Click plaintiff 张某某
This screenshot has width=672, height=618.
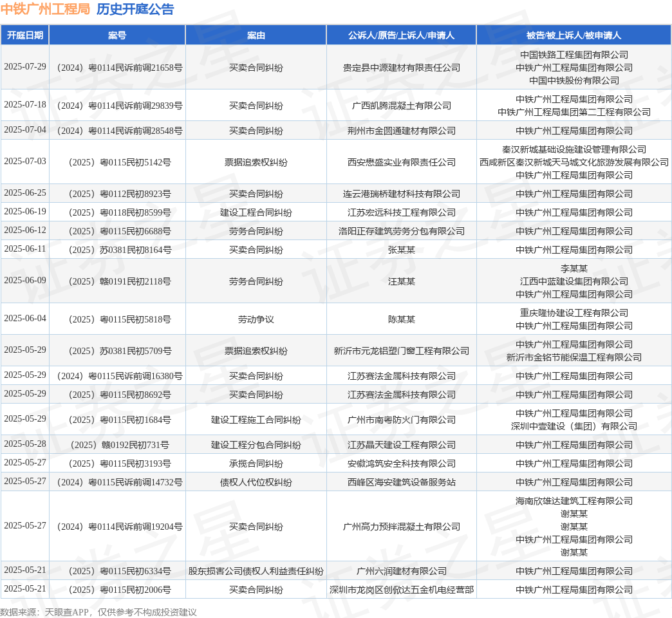401,250
